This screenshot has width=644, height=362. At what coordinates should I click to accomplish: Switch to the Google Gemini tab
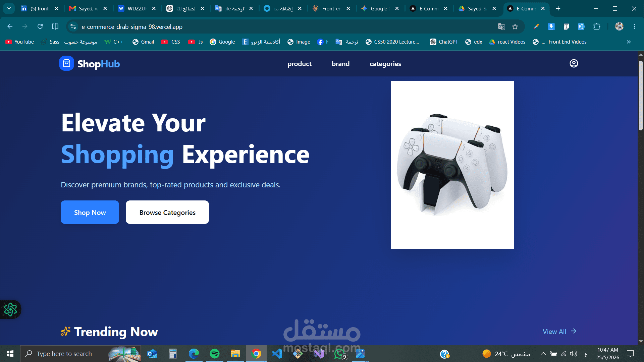(376, 8)
